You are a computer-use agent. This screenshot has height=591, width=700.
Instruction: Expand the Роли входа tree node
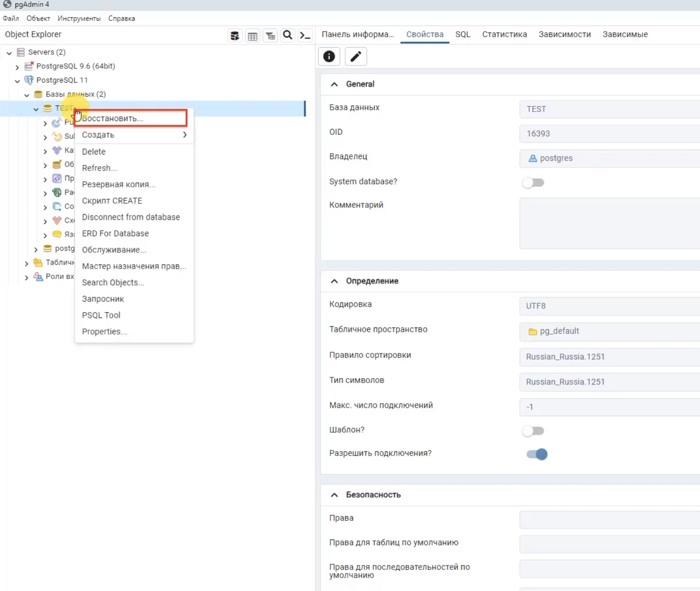coord(26,277)
